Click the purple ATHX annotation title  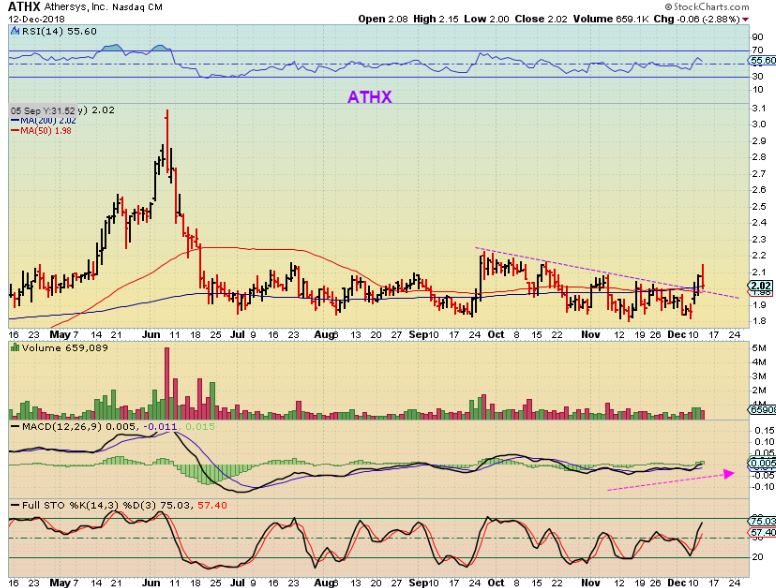click(369, 97)
